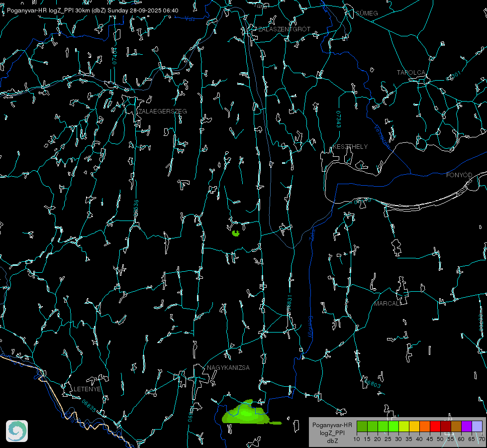Click the logZ_PPI text in the legend
487x448 pixels.
point(332,433)
